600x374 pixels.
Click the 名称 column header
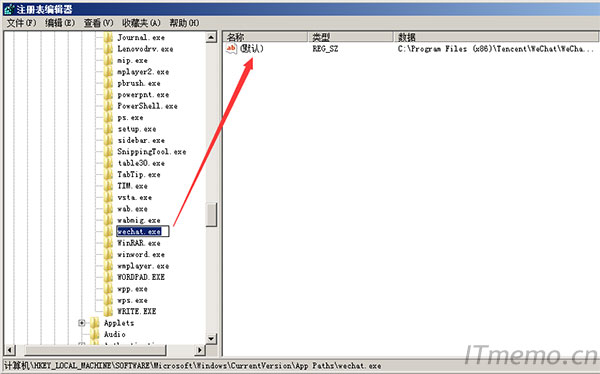click(x=266, y=37)
